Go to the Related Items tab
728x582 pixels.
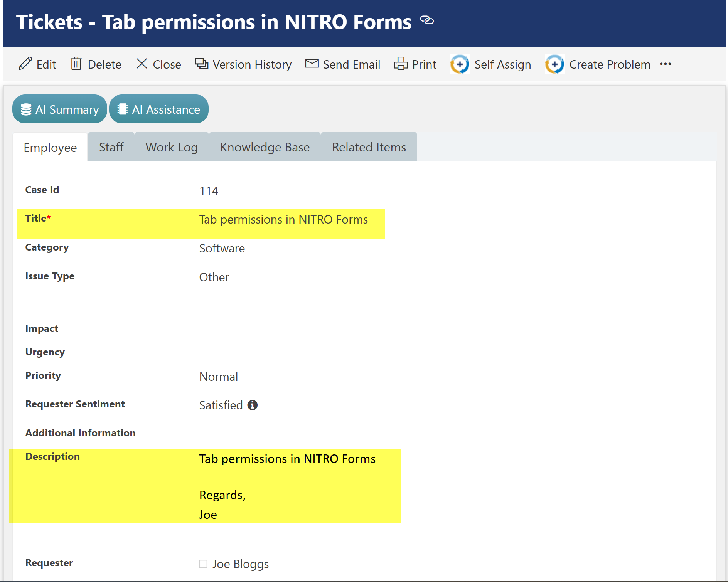pos(369,147)
